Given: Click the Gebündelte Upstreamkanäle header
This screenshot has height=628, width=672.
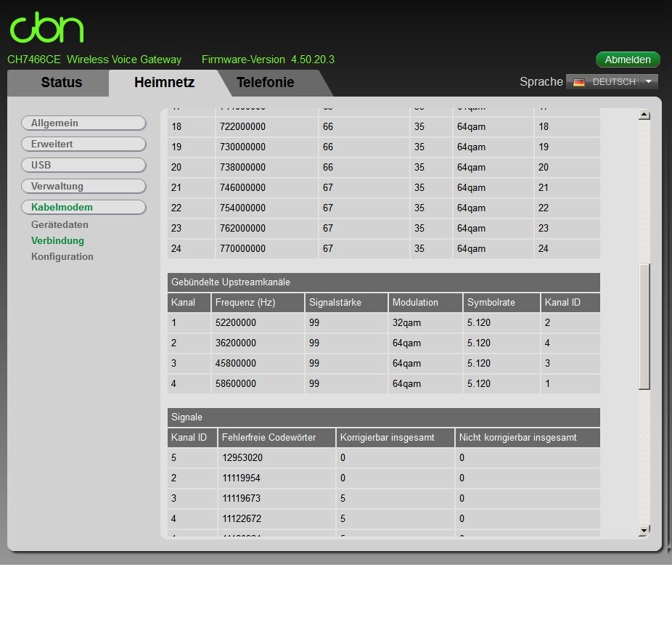Looking at the screenshot, I should [384, 282].
